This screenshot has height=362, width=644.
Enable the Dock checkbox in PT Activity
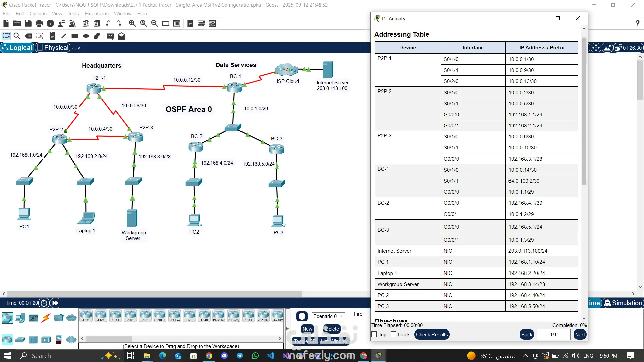pyautogui.click(x=394, y=335)
